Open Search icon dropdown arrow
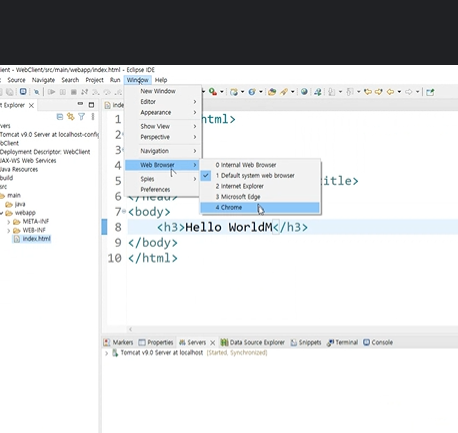The image size is (458, 433). [x=292, y=92]
